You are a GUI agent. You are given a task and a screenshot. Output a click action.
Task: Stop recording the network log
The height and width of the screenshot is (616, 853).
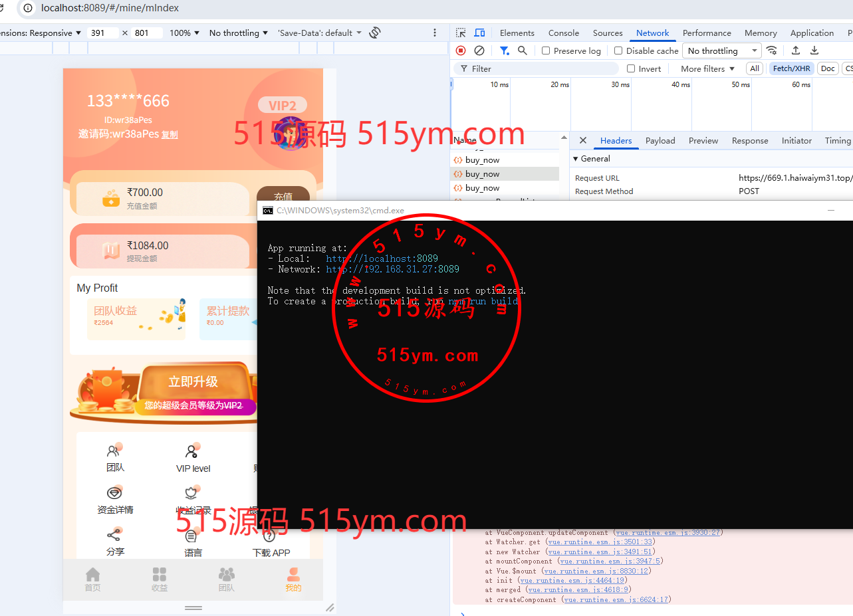point(461,51)
